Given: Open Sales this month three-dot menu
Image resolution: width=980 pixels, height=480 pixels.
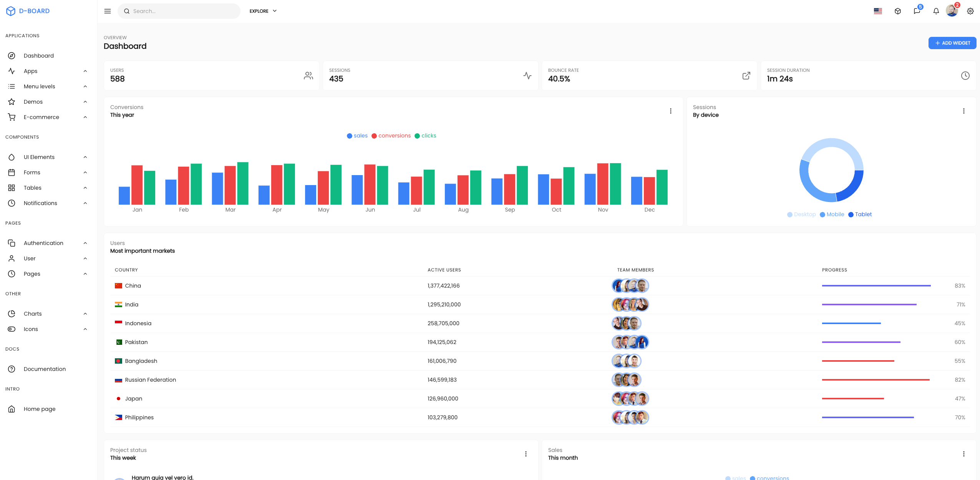Looking at the screenshot, I should point(964,454).
